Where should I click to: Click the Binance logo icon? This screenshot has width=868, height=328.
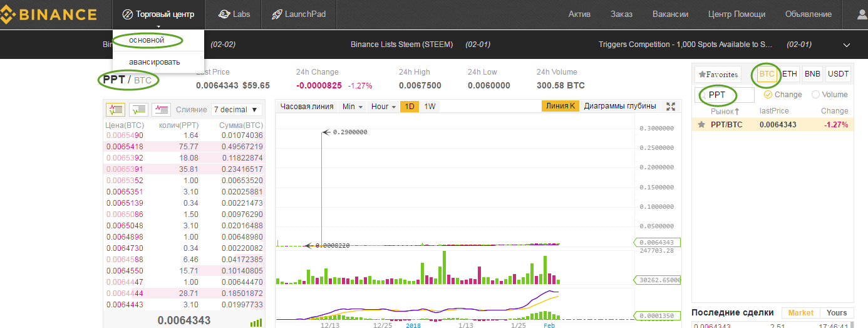tap(9, 14)
